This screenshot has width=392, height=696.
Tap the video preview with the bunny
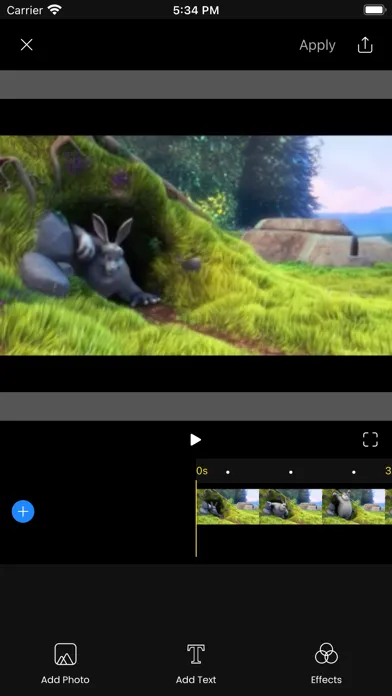coord(196,245)
